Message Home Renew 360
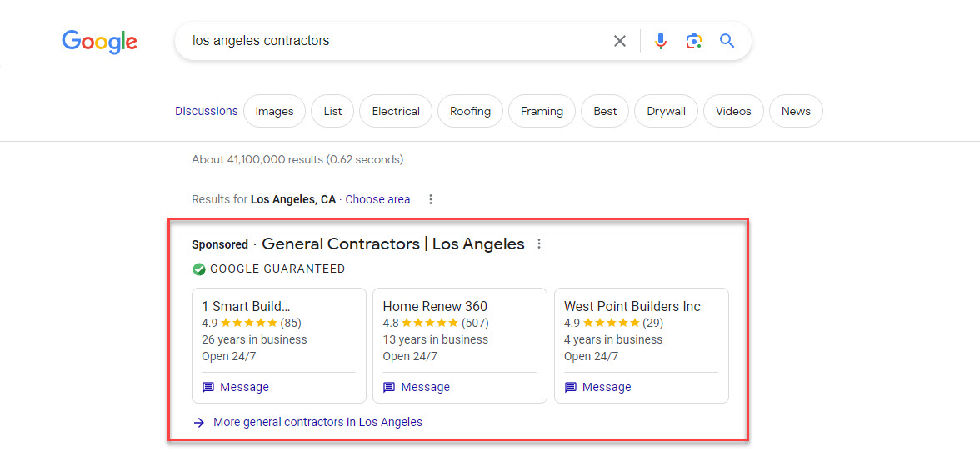 [417, 387]
